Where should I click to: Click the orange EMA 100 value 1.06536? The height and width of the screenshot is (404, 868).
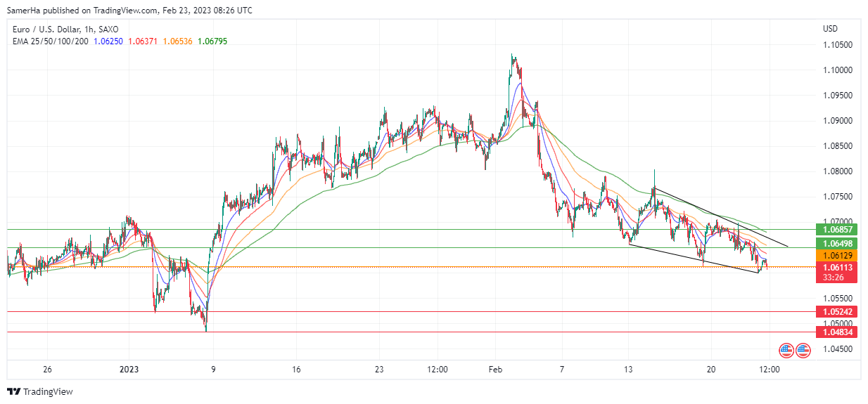pos(178,41)
